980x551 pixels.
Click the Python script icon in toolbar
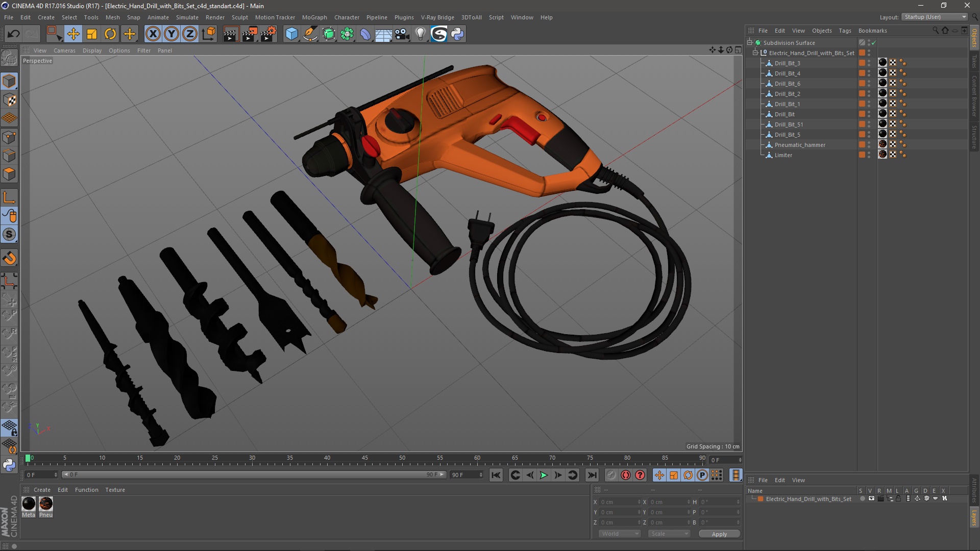click(x=457, y=34)
